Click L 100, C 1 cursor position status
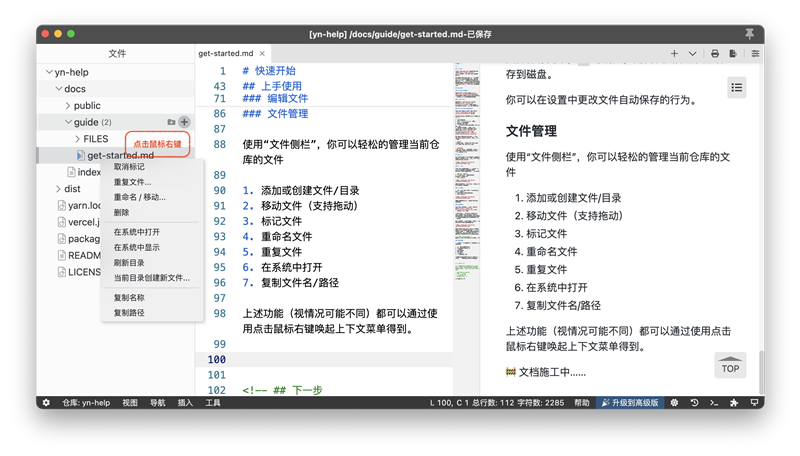The image size is (800, 456). 449,402
